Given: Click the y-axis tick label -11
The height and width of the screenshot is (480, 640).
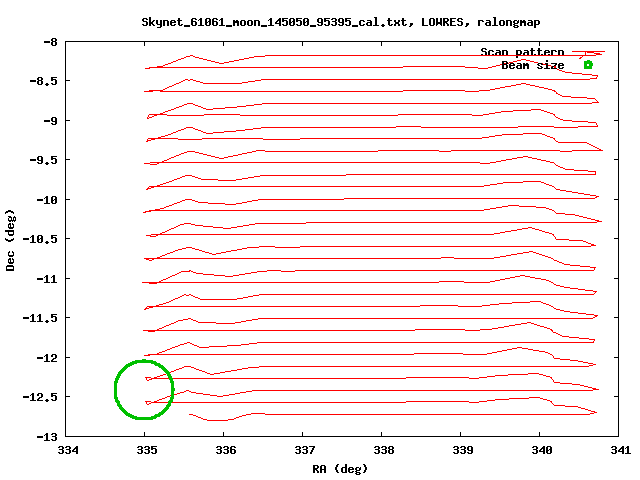Looking at the screenshot, I should click(47, 279).
